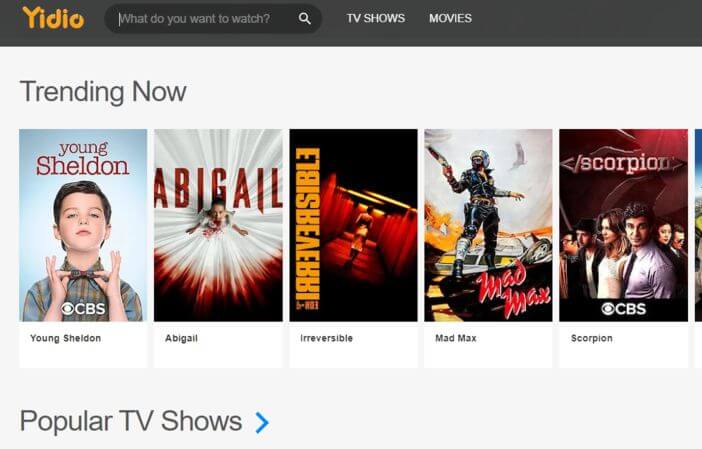The height and width of the screenshot is (449, 702).
Task: Open the Popular TV Shows heading link
Action: (x=131, y=421)
